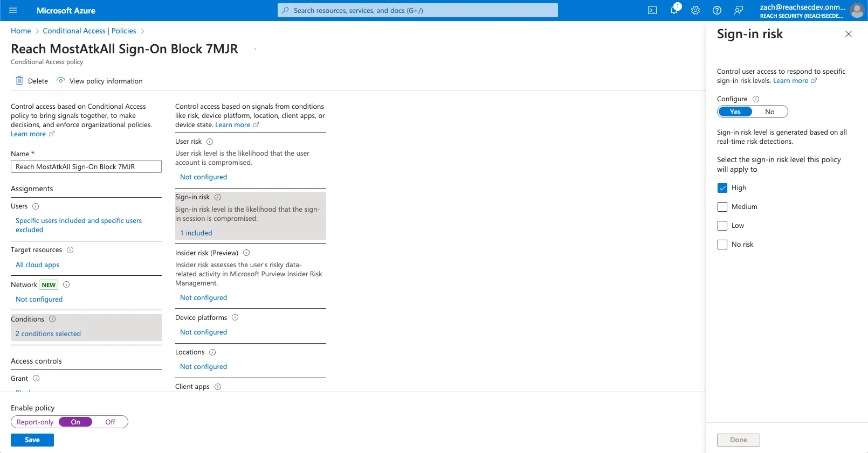Screen dimensions: 868x453
Task: Click the info icon next to Sign-in risk
Action: tap(218, 197)
